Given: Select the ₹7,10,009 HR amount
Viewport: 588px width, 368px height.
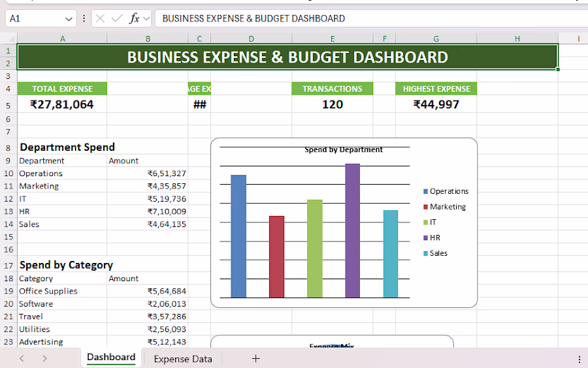Looking at the screenshot, I should click(x=148, y=212).
